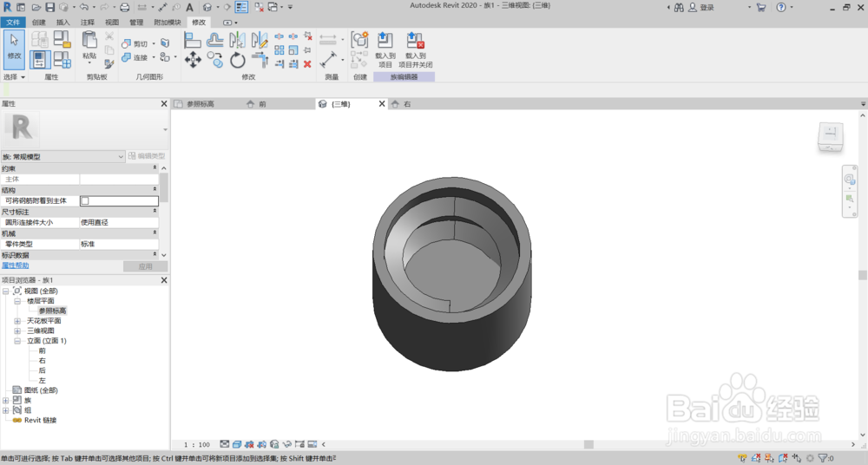The width and height of the screenshot is (868, 465).
Task: Click the Apply (应用) button in properties
Action: (x=145, y=266)
